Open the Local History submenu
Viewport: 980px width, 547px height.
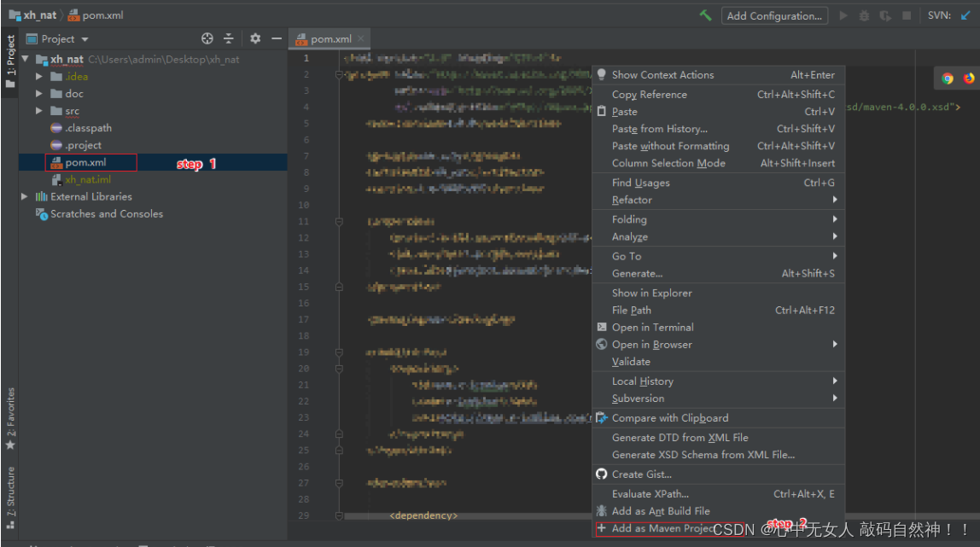click(718, 381)
